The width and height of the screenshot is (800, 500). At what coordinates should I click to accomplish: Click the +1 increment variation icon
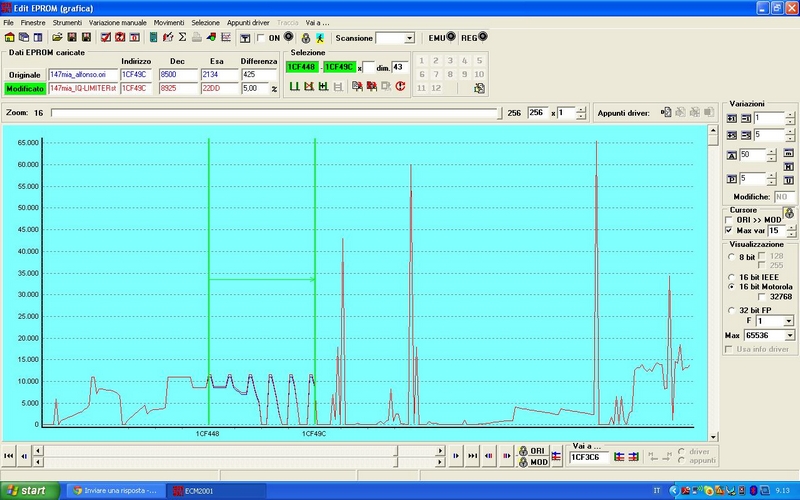coord(730,118)
